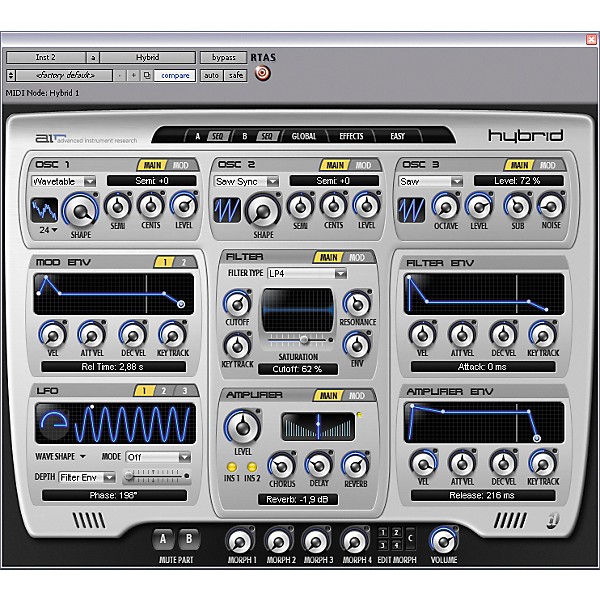
Task: Click the red RTAS target icon
Action: point(263,73)
